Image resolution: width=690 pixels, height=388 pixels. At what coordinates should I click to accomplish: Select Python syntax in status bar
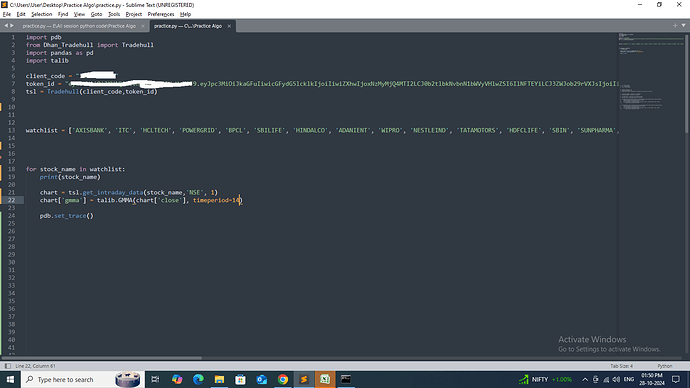tap(664, 366)
